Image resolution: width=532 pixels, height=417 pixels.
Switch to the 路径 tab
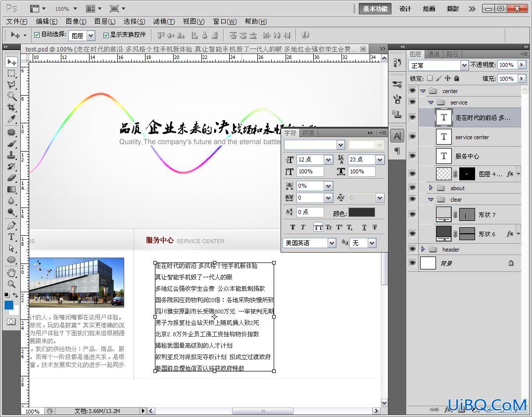click(452, 54)
